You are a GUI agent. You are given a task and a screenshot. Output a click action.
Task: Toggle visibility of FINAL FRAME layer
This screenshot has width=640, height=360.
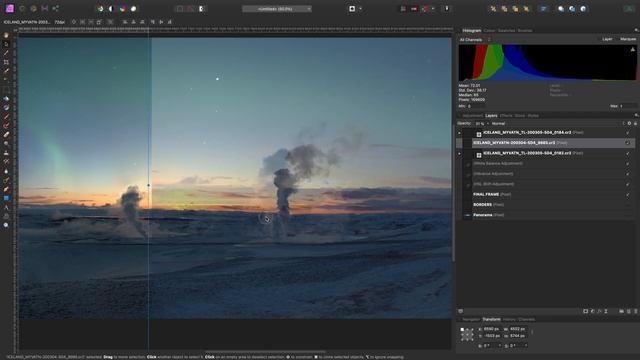tap(628, 195)
